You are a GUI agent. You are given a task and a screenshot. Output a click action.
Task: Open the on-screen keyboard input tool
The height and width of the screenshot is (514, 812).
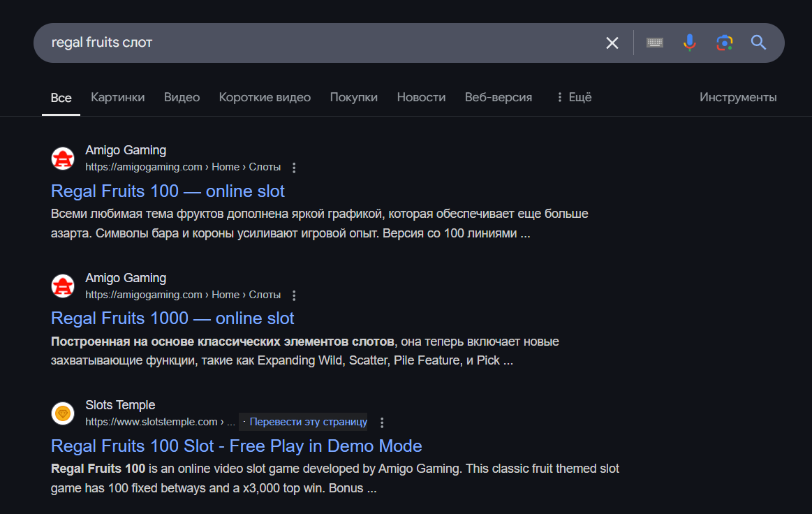pos(655,43)
